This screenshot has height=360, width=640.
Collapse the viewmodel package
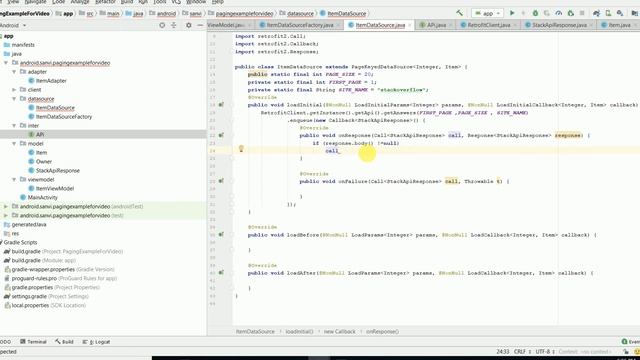pos(14,180)
